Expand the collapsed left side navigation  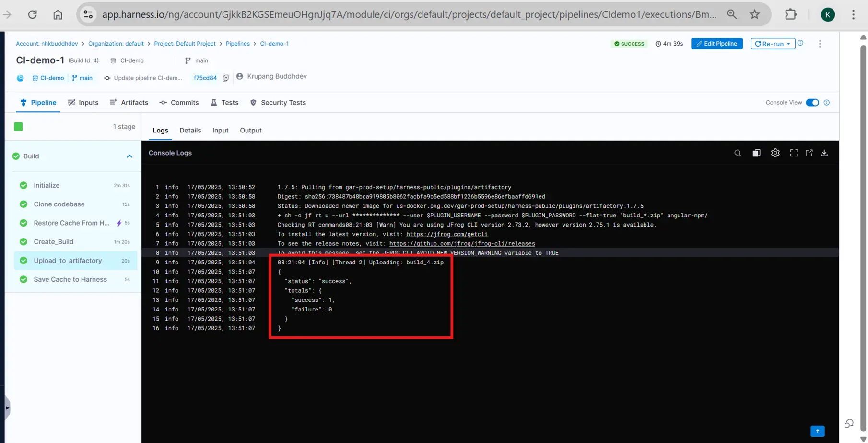pos(7,408)
